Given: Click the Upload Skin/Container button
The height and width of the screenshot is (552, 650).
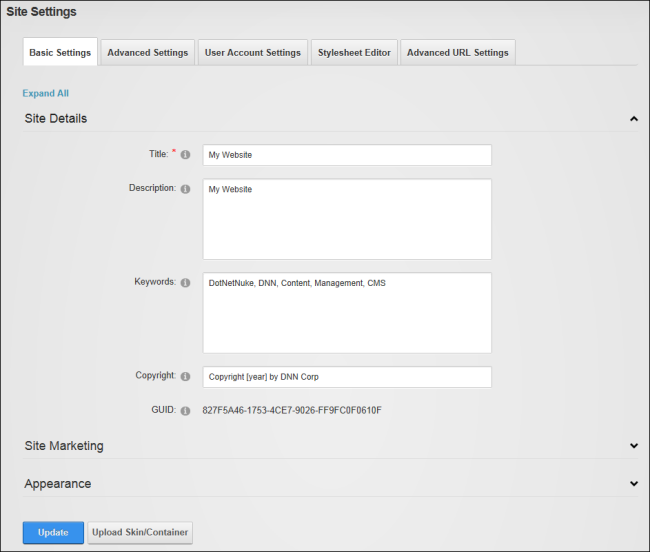Looking at the screenshot, I should click(x=140, y=533).
